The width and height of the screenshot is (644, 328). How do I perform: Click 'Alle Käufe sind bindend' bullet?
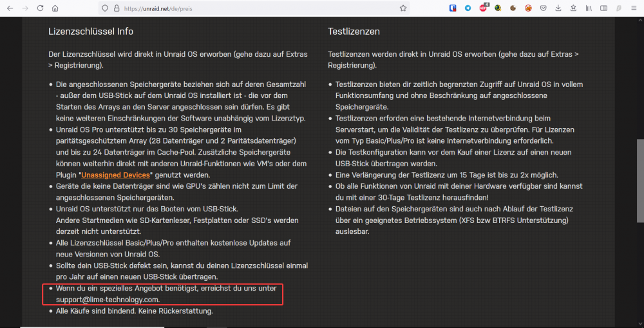tap(135, 311)
